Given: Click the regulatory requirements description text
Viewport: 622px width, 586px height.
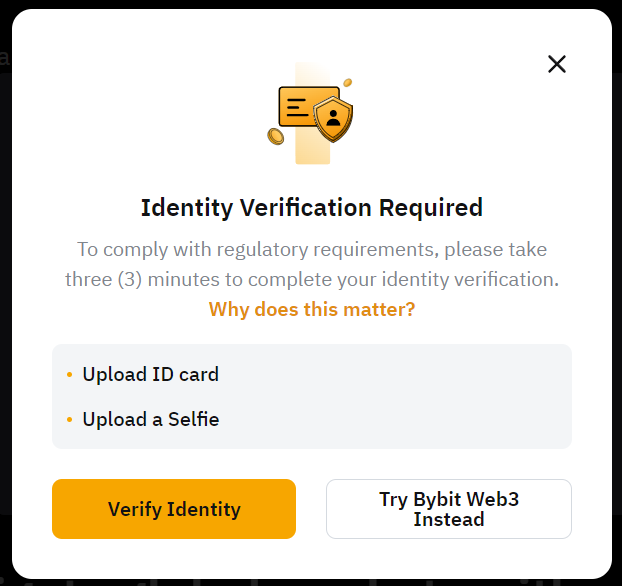Looking at the screenshot, I should 312,249.
